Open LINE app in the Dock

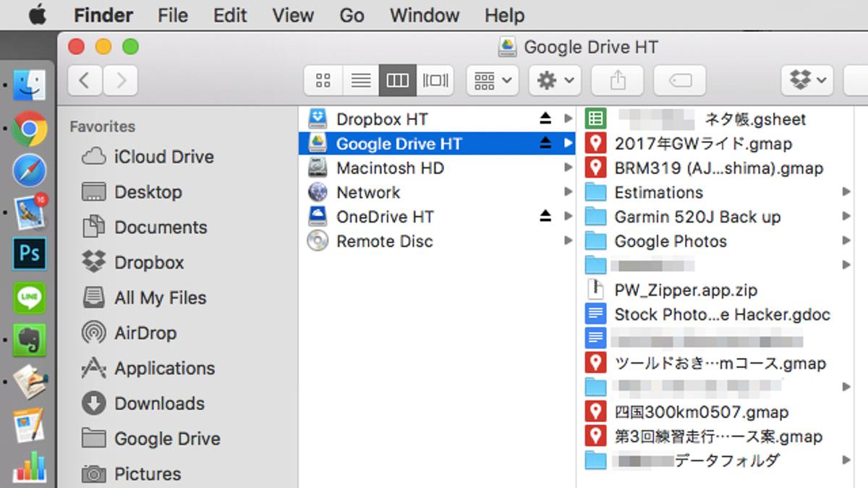point(29,297)
